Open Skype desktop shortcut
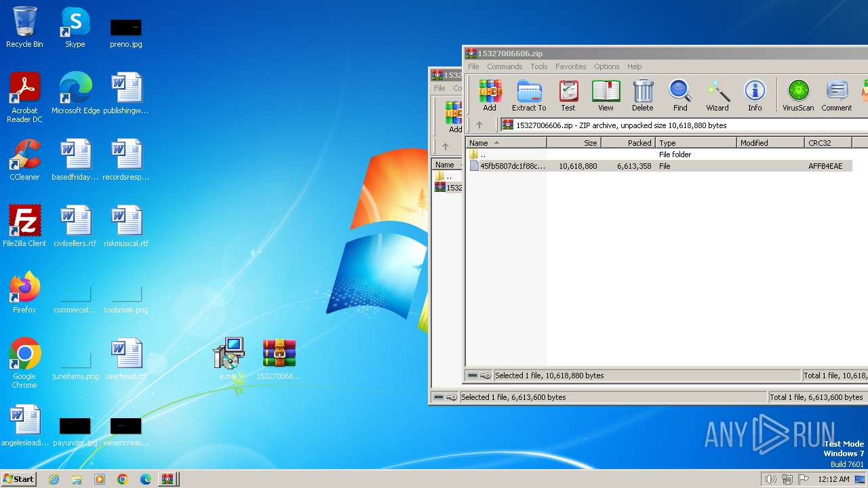868x488 pixels. click(x=75, y=27)
